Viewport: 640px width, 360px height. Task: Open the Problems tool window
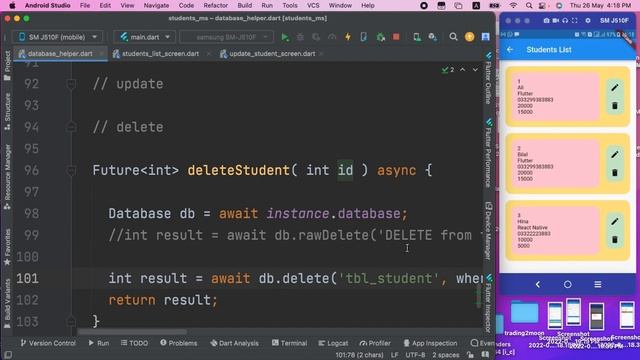[178, 343]
